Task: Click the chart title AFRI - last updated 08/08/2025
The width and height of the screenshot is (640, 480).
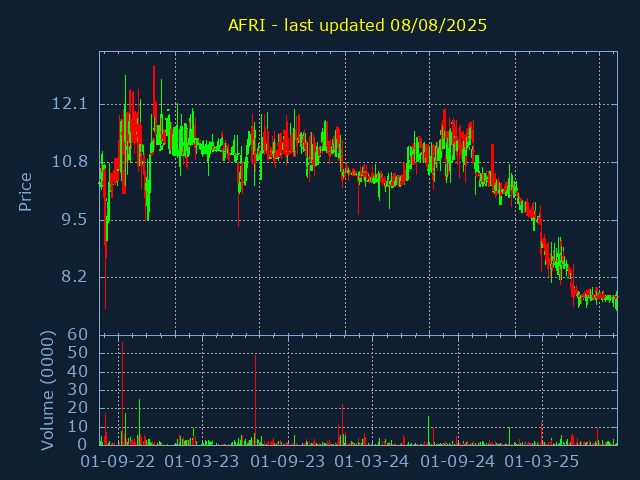Action: [x=357, y=25]
